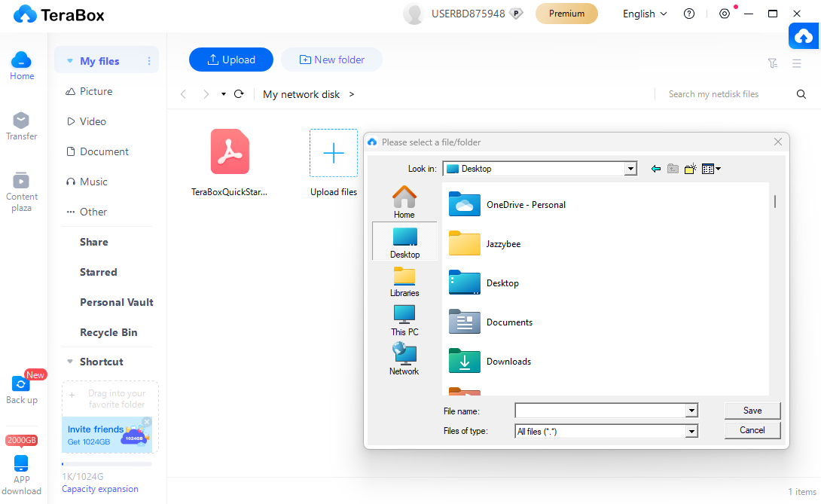Viewport: 821px width, 504px height.
Task: Click the breadcrumb chevron after My network disk
Action: [x=351, y=94]
